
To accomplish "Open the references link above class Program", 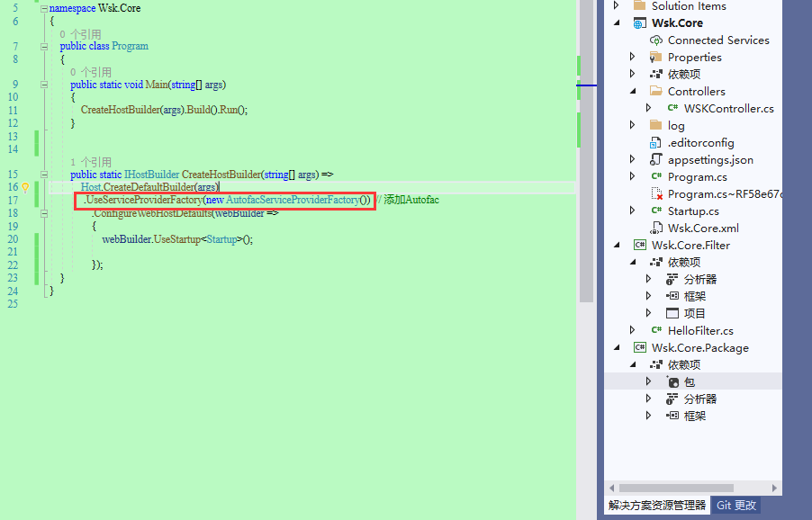I will (x=80, y=34).
